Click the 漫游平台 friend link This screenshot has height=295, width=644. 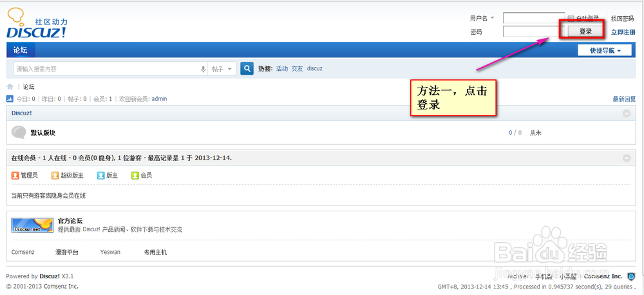pos(67,252)
